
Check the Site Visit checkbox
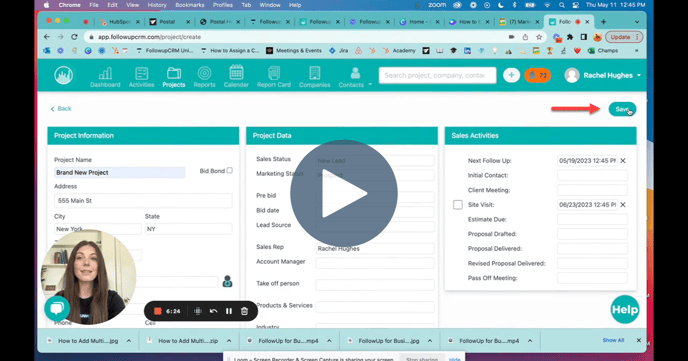coord(458,204)
